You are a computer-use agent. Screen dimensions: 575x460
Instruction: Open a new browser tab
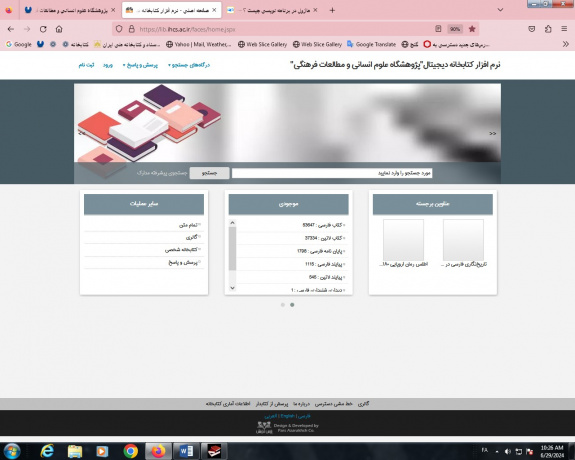coord(332,10)
